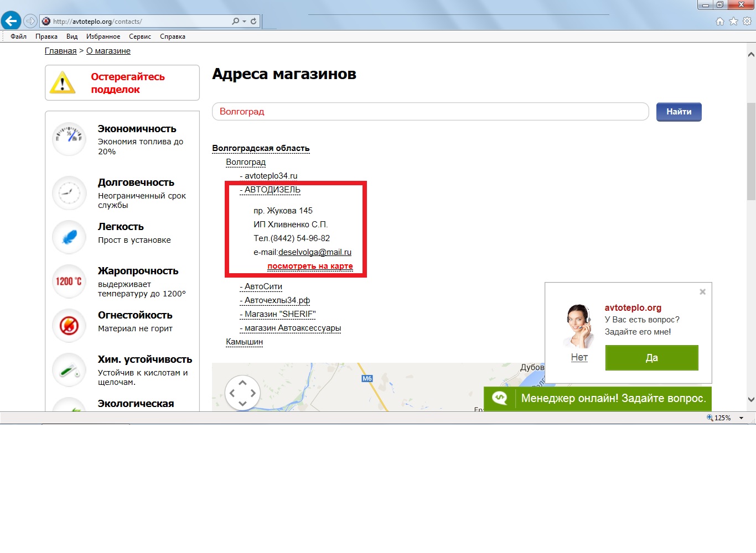
Task: Open the Вид menu
Action: click(x=72, y=36)
